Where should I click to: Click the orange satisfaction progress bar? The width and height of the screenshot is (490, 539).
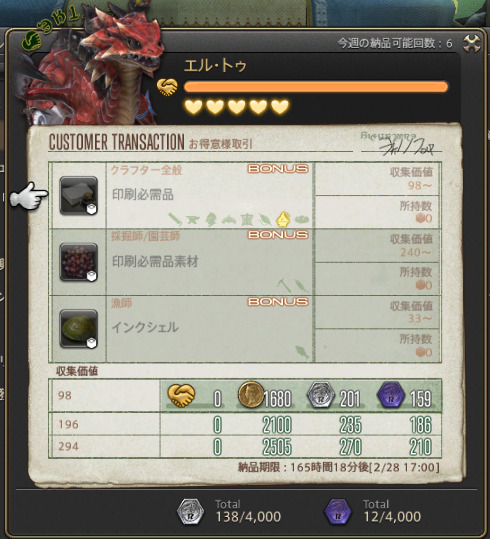[316, 87]
